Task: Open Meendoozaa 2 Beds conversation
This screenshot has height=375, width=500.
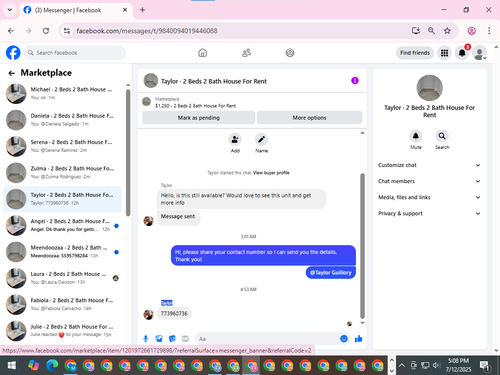Action: tap(62, 251)
